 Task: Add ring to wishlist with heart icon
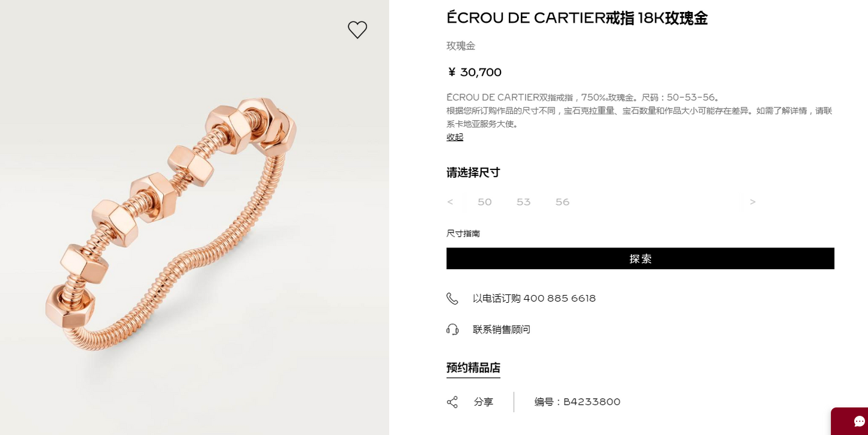pos(357,30)
